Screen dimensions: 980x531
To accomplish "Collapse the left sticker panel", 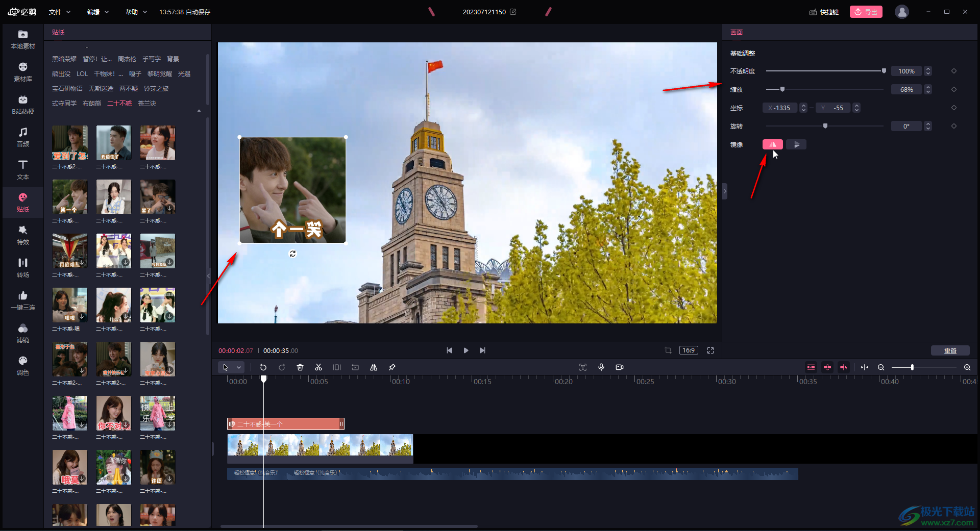I will [x=208, y=276].
